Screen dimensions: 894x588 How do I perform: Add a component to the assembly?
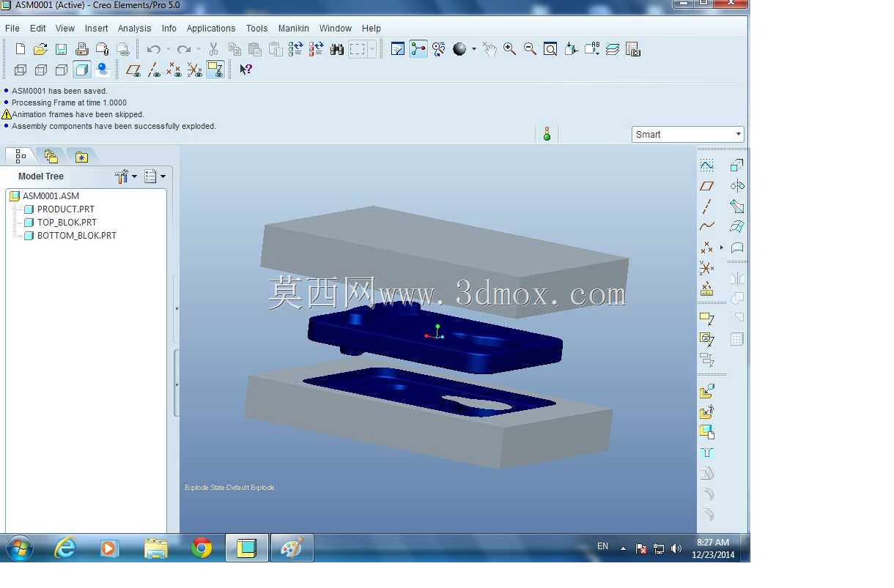[706, 392]
